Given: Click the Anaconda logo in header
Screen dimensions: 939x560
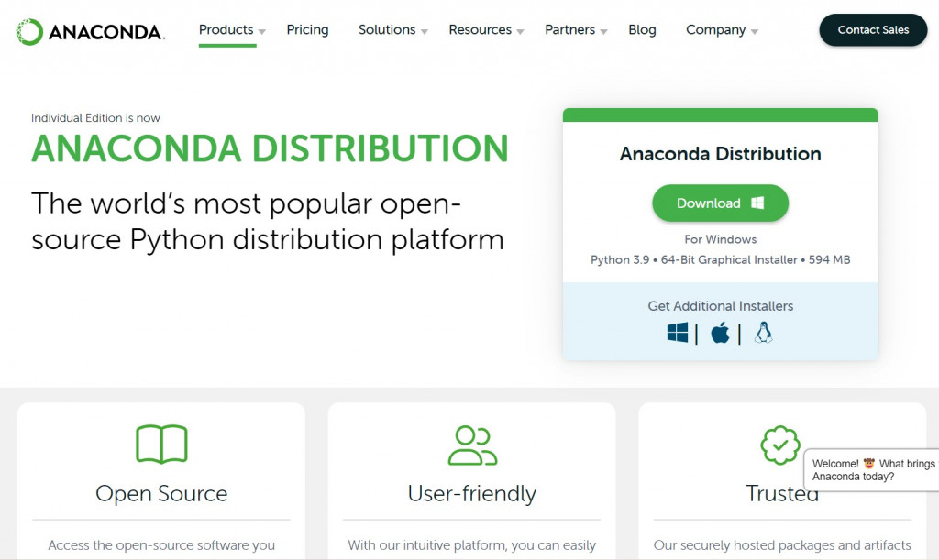Looking at the screenshot, I should (x=90, y=32).
